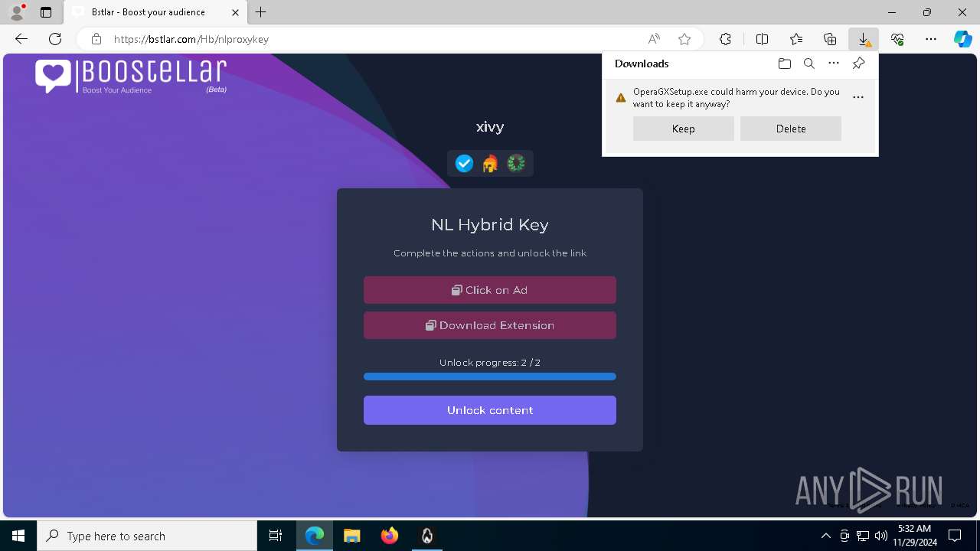Screen dimensions: 980x551
Task: Keep the OperaGXSetup.exe download
Action: pos(684,129)
